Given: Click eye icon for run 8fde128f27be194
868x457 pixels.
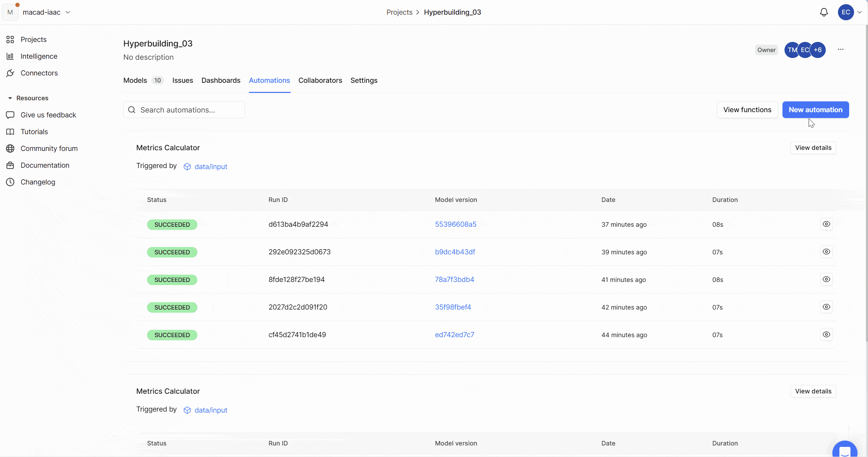Looking at the screenshot, I should pyautogui.click(x=826, y=279).
